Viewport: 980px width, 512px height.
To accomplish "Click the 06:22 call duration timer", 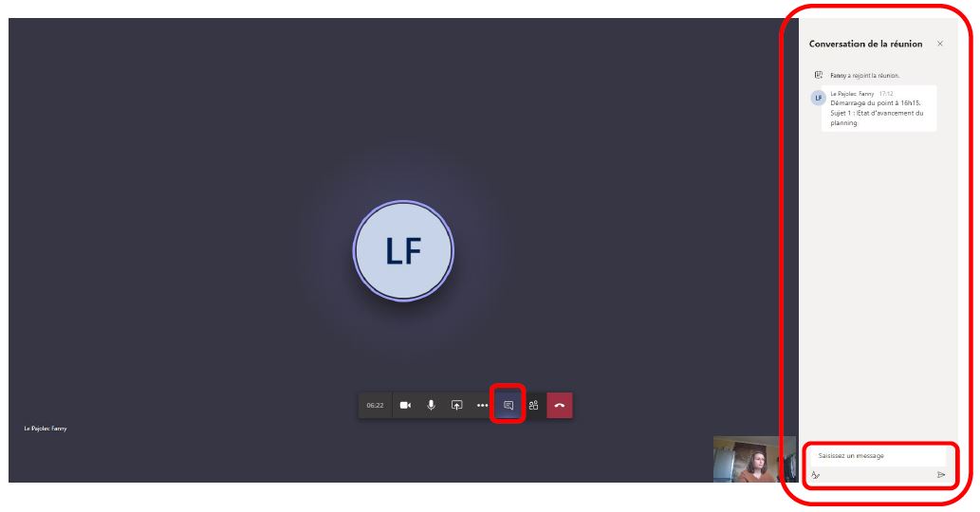I will click(x=375, y=405).
